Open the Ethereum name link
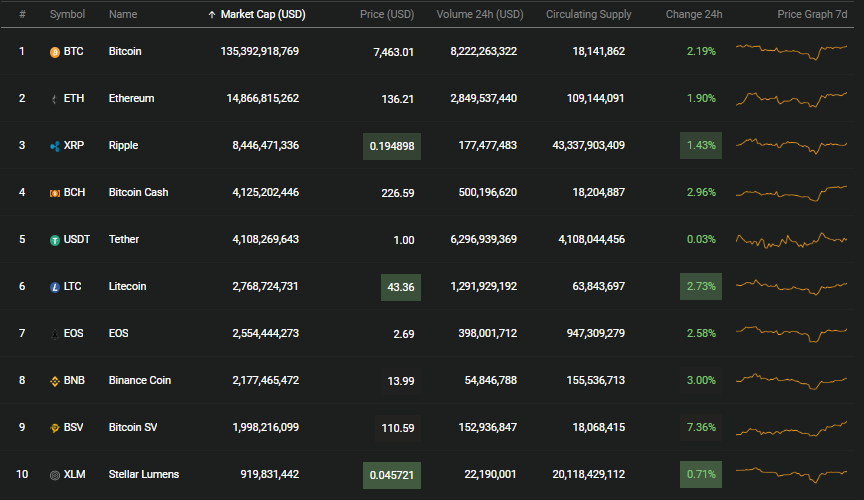The image size is (864, 500). (x=131, y=98)
